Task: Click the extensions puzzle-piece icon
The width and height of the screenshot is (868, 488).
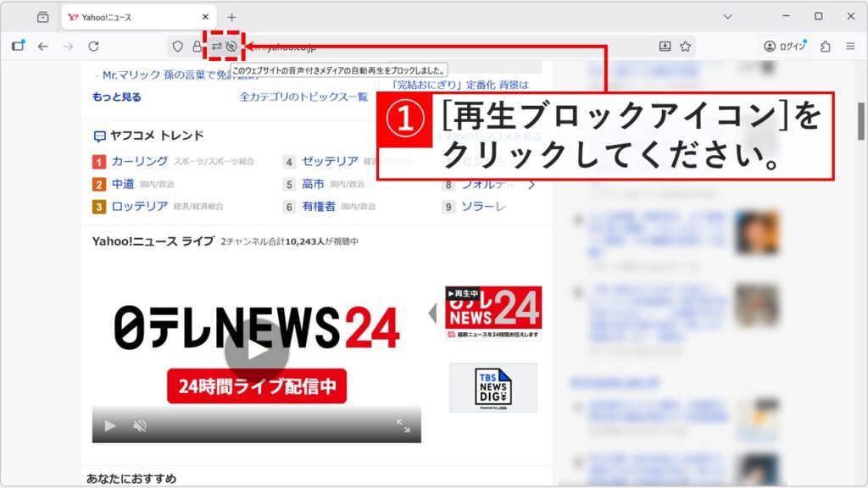Action: click(x=826, y=46)
